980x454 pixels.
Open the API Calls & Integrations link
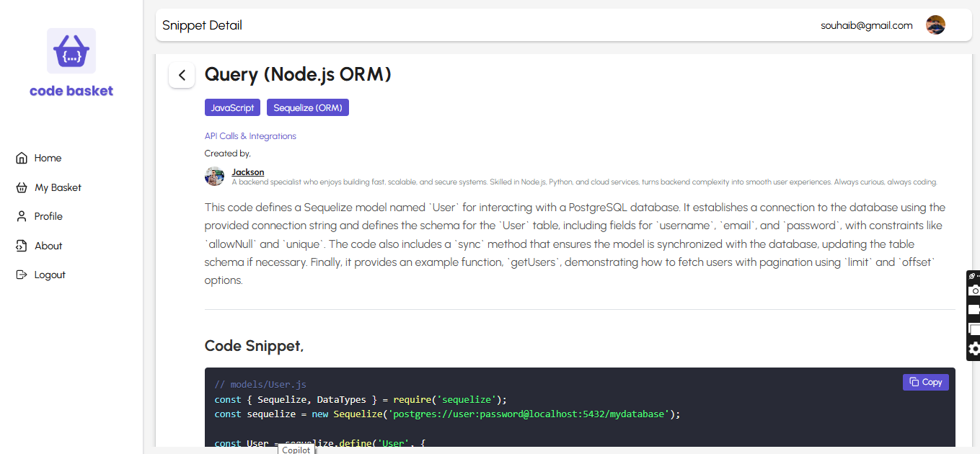[250, 135]
